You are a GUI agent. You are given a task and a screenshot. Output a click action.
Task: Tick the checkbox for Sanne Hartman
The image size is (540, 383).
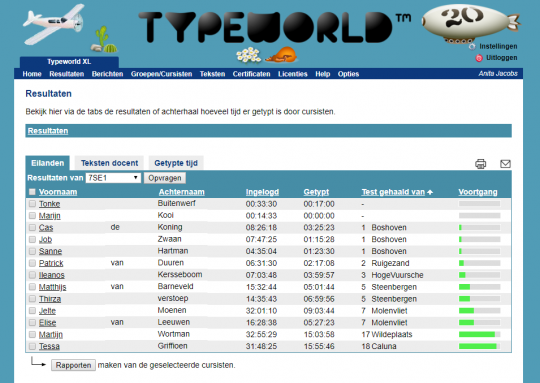pyautogui.click(x=32, y=251)
